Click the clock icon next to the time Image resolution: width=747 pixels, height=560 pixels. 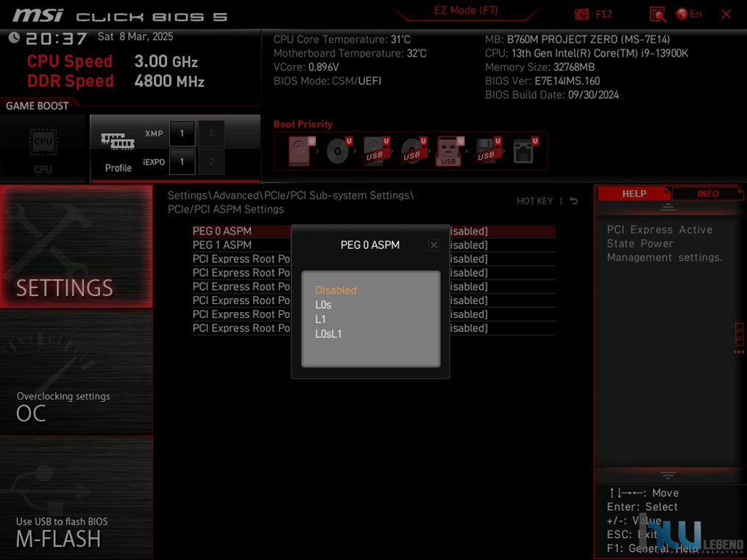(x=14, y=38)
